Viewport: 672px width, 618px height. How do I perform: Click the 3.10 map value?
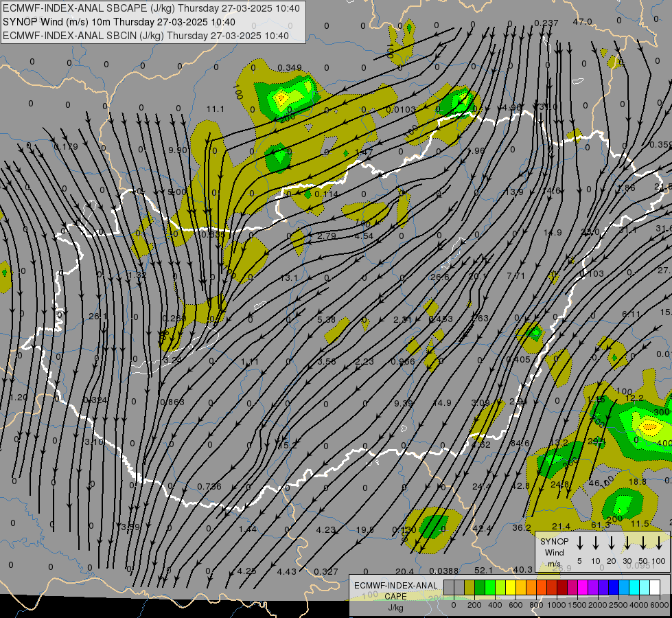pos(94,442)
